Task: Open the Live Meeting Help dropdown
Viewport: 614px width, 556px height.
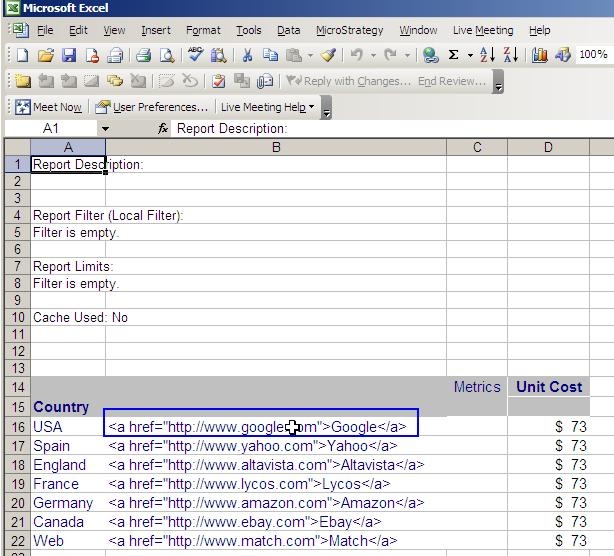Action: coord(266,107)
